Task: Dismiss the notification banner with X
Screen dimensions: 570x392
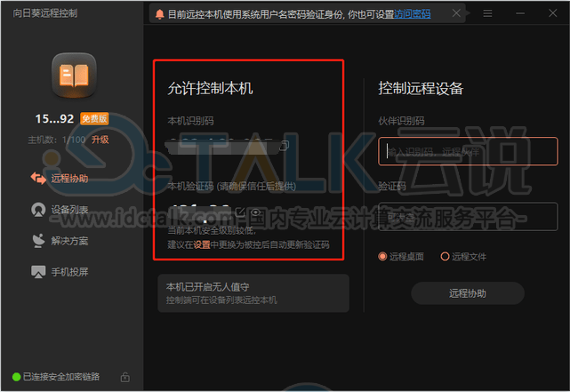Action: click(456, 13)
